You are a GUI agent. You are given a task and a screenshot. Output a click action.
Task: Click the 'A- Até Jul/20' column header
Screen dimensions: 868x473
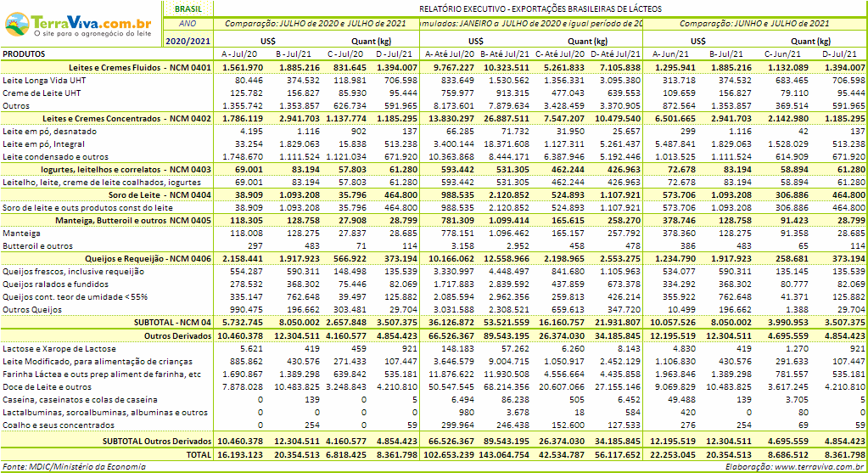pos(450,54)
